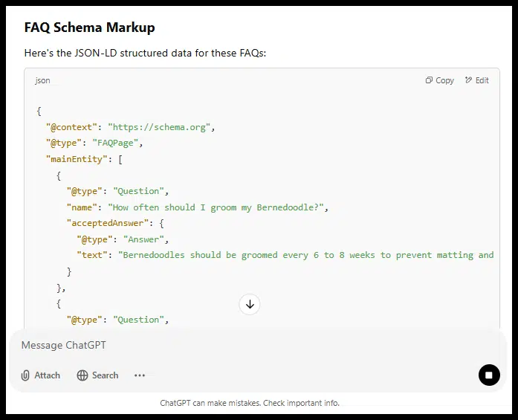The width and height of the screenshot is (518, 420).
Task: Open more options ellipsis menu
Action: pos(140,375)
